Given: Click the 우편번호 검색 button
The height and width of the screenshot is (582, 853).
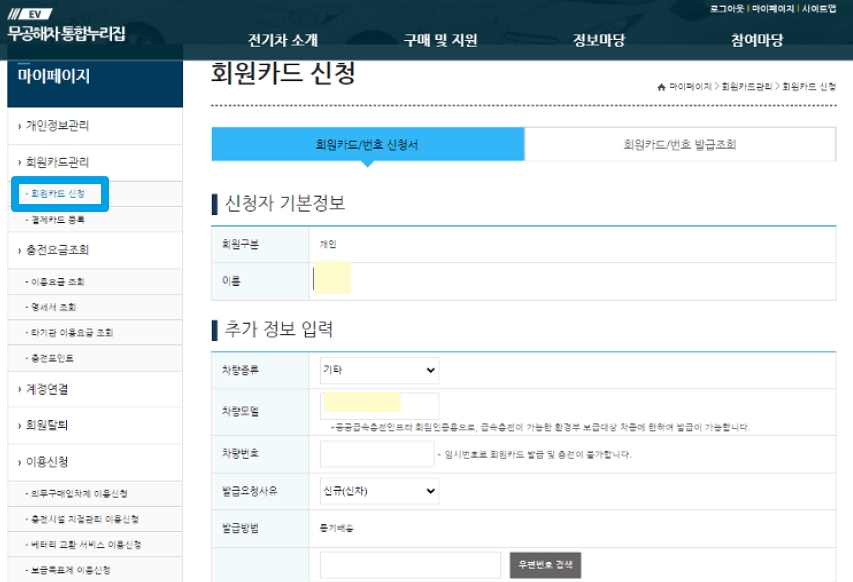Looking at the screenshot, I should click(x=548, y=563).
